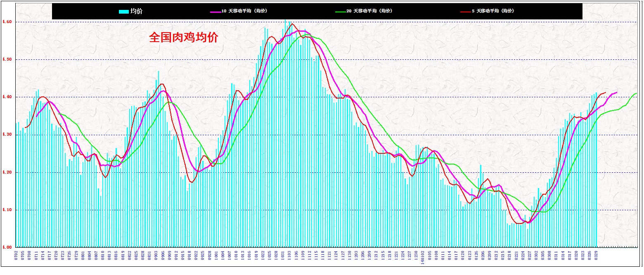Click the 0702 x-axis date label
This screenshot has height=275, width=644.
coord(17,256)
